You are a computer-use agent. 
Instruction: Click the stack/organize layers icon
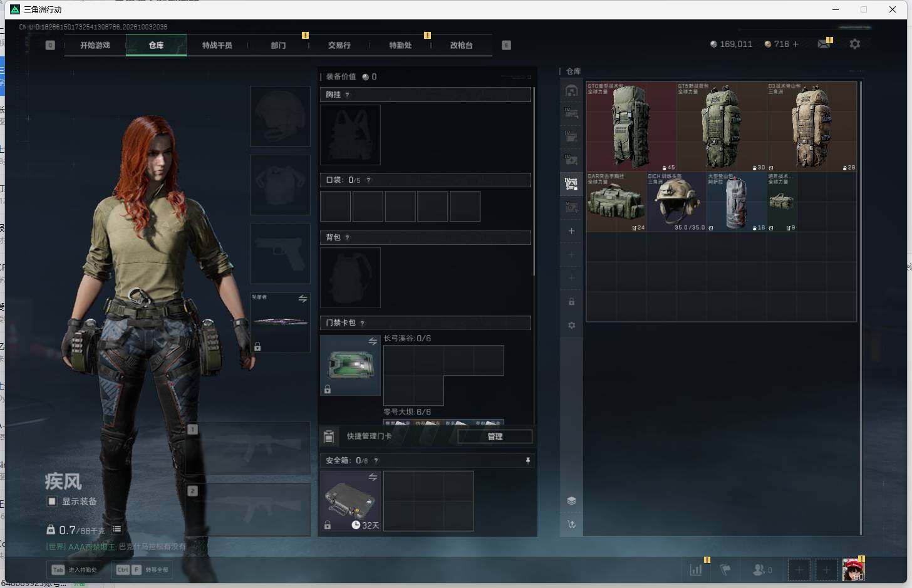coord(571,500)
